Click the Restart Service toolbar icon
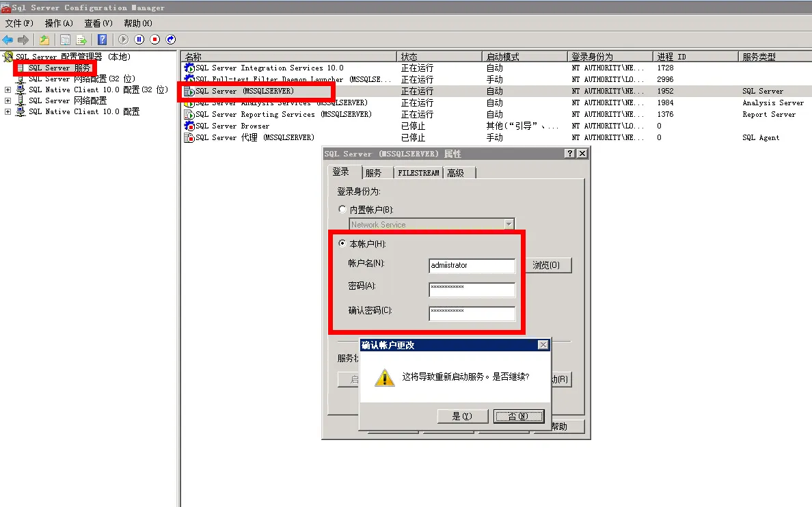 171,40
